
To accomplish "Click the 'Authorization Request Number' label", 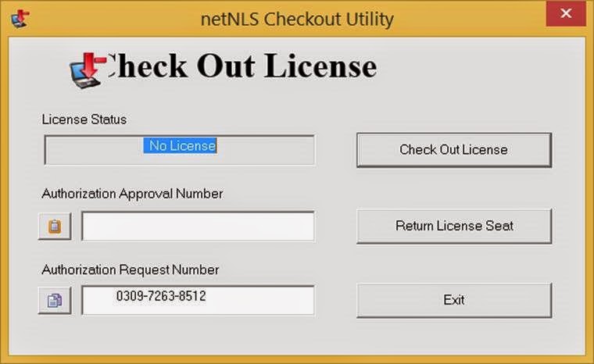I will coord(131,269).
